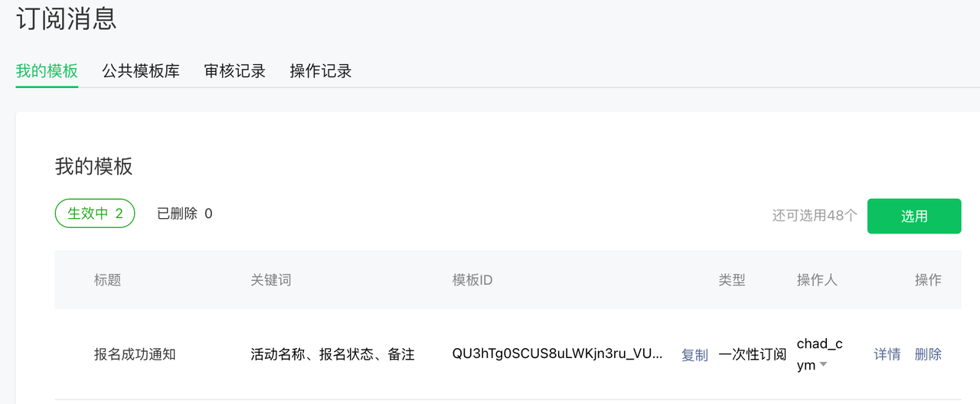The width and height of the screenshot is (980, 404).
Task: Click the truncated template ID QU3hTg0SCUS8uLWKjn3ru_VU...
Action: pos(557,354)
